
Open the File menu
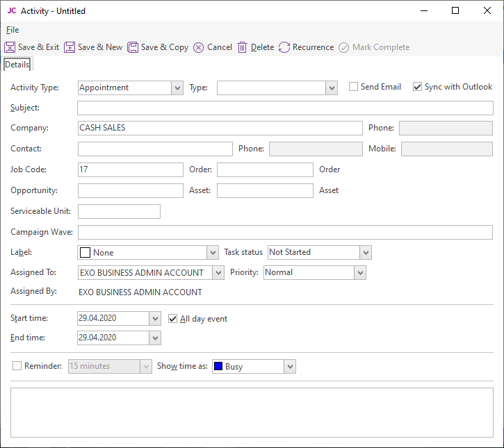click(13, 30)
